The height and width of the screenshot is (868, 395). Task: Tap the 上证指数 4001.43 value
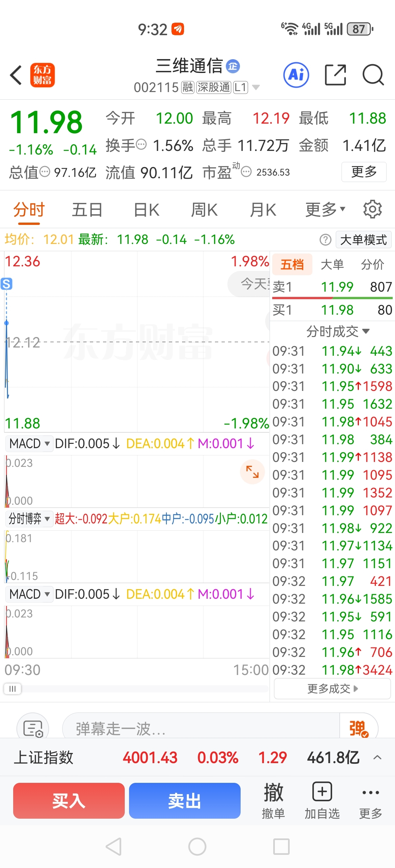(150, 758)
